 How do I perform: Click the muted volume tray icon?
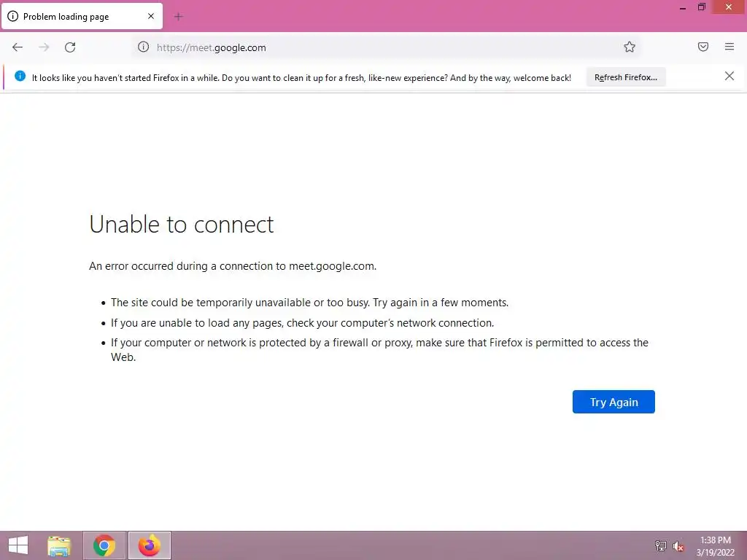[678, 546]
